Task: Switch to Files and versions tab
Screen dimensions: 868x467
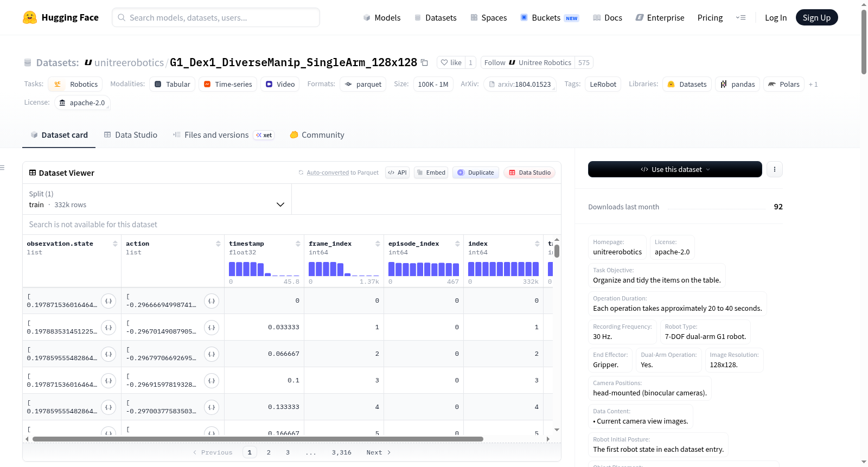Action: [x=224, y=135]
